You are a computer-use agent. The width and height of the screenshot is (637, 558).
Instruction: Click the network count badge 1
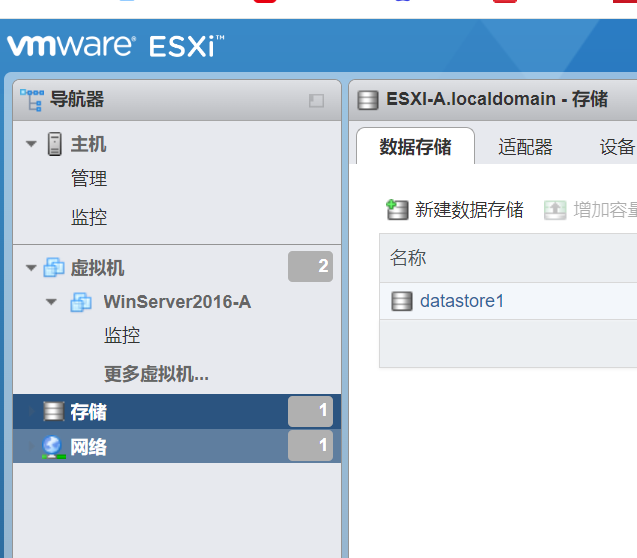tap(310, 446)
